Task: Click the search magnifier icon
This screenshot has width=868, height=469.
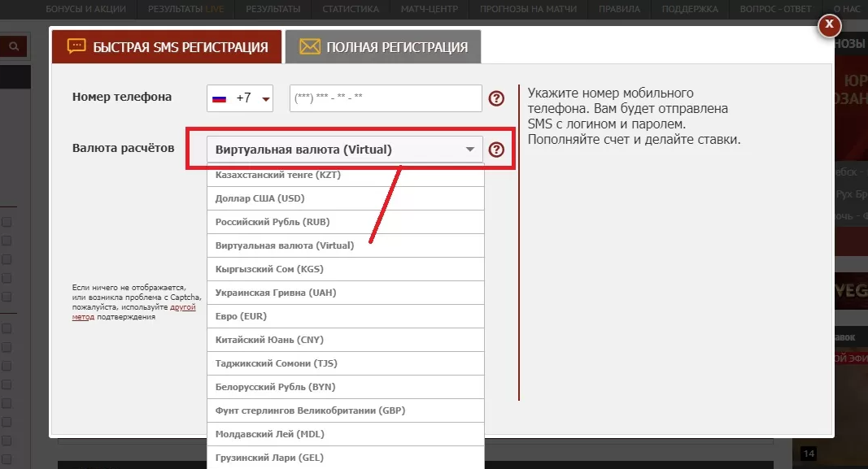Action: pyautogui.click(x=14, y=47)
